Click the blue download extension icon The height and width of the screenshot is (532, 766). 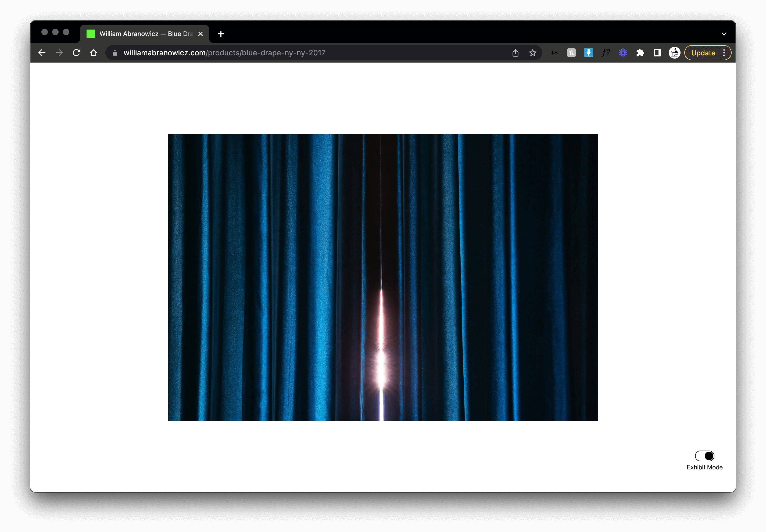point(588,53)
